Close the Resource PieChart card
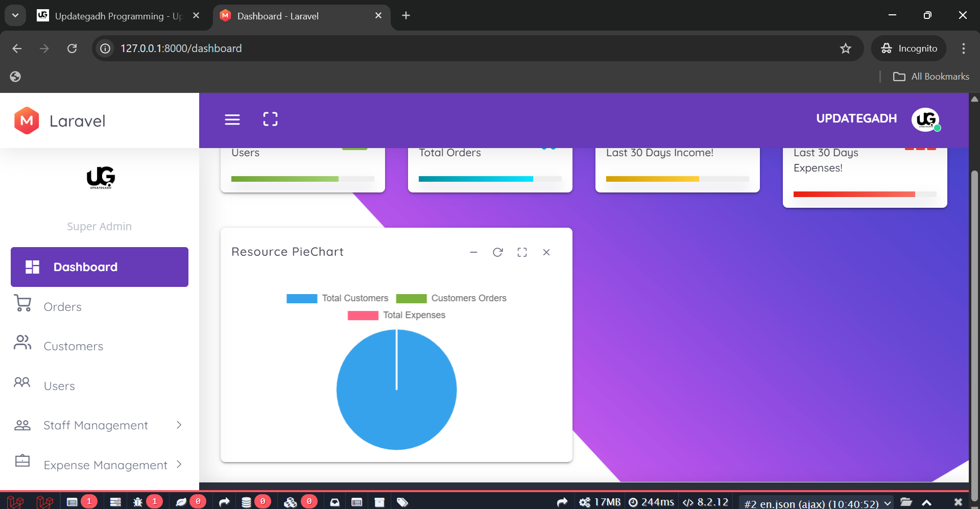Image resolution: width=980 pixels, height=509 pixels. [546, 252]
